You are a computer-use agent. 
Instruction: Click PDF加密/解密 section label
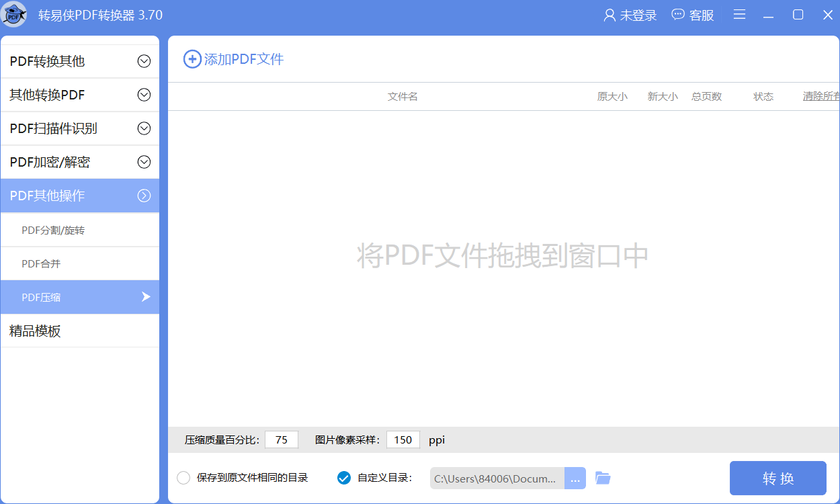coord(50,162)
